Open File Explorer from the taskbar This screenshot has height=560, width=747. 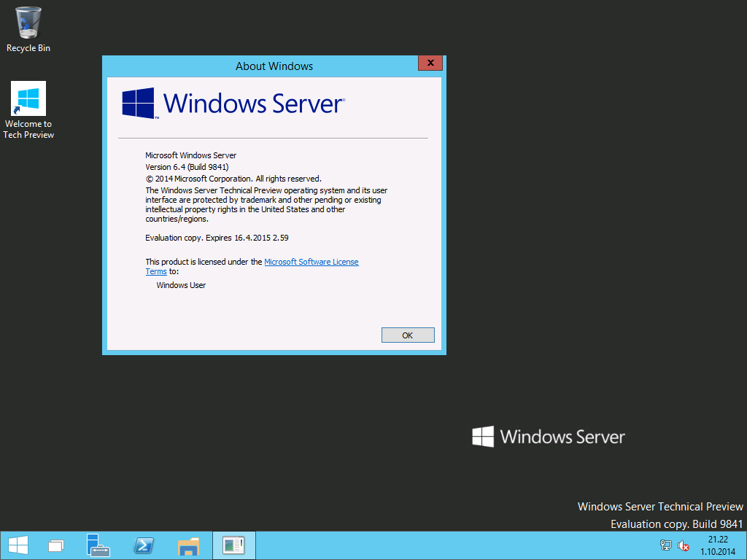point(189,545)
